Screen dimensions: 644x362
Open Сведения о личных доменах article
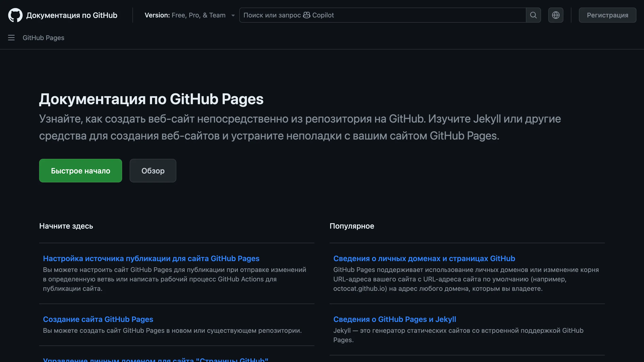tap(424, 259)
